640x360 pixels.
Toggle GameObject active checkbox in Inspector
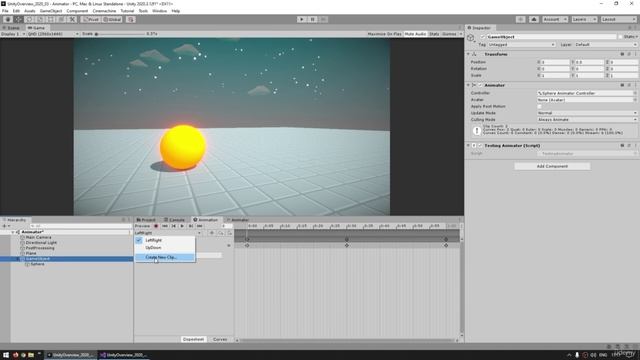(x=483, y=37)
